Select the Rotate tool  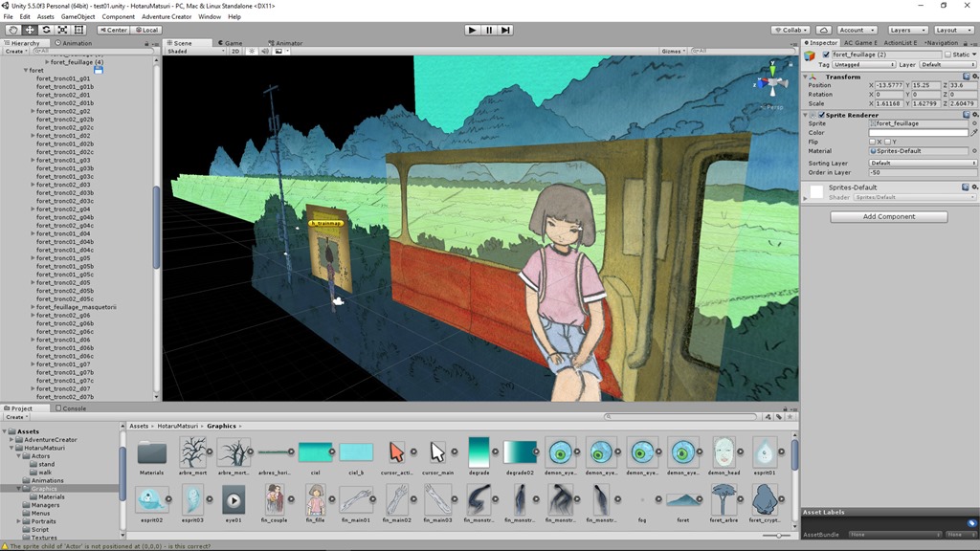[x=46, y=30]
